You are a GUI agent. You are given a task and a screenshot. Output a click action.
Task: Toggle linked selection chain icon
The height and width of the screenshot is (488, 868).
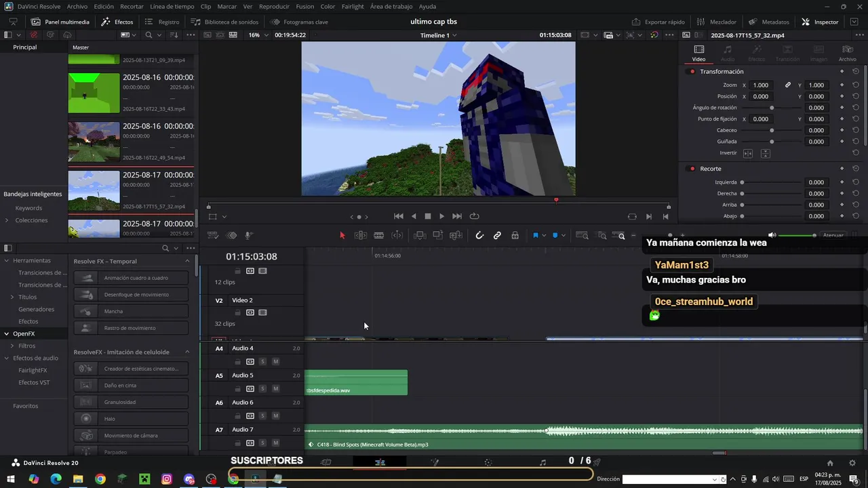pyautogui.click(x=497, y=235)
